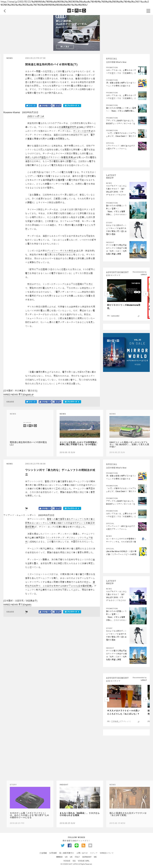Switch to the US edition in footer
153x868 pixels.
click(66, 856)
